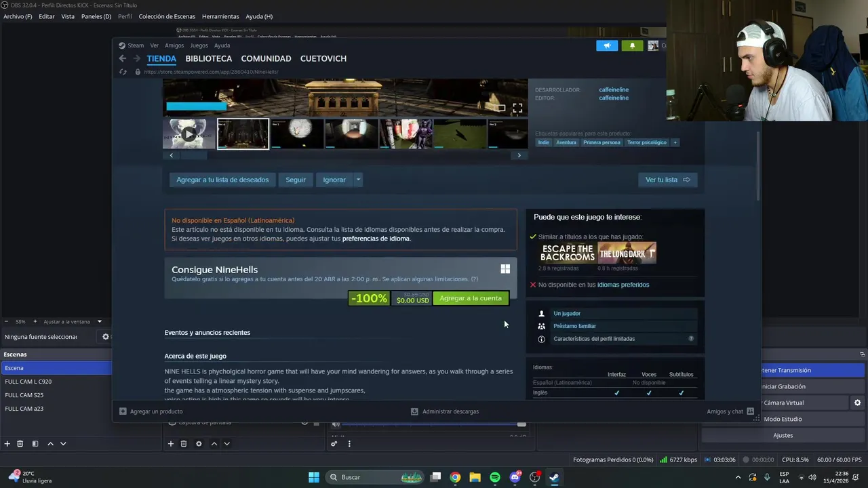This screenshot has height=488, width=868.
Task: Select the Terror psicológico tag
Action: [647, 142]
